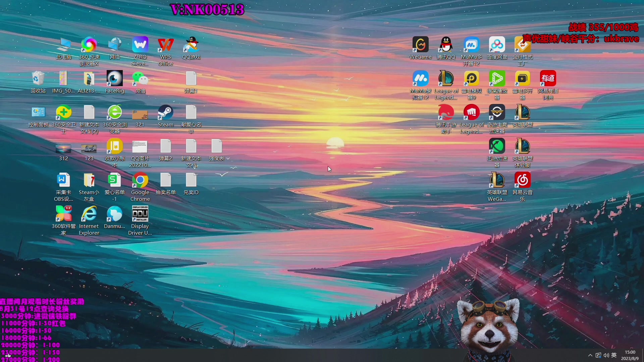644x362 pixels.
Task: Select the WPS Office shortcut
Action: (x=165, y=45)
